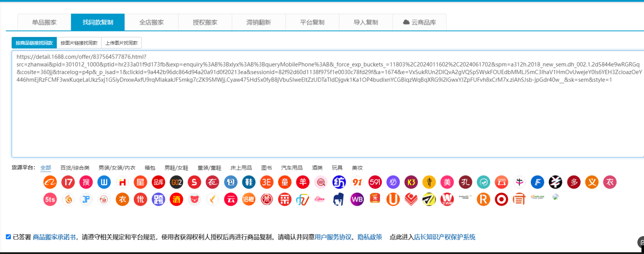Image resolution: width=644 pixels, height=254 pixels.
Task: Choose the orange 义 platform icon
Action: point(591,182)
